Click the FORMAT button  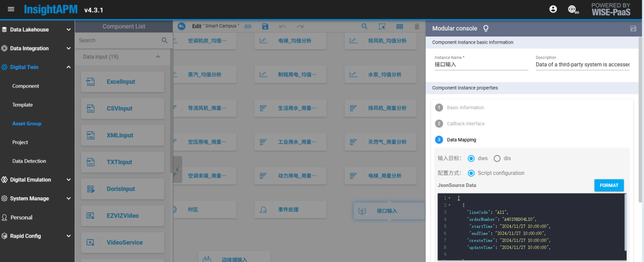click(x=609, y=185)
